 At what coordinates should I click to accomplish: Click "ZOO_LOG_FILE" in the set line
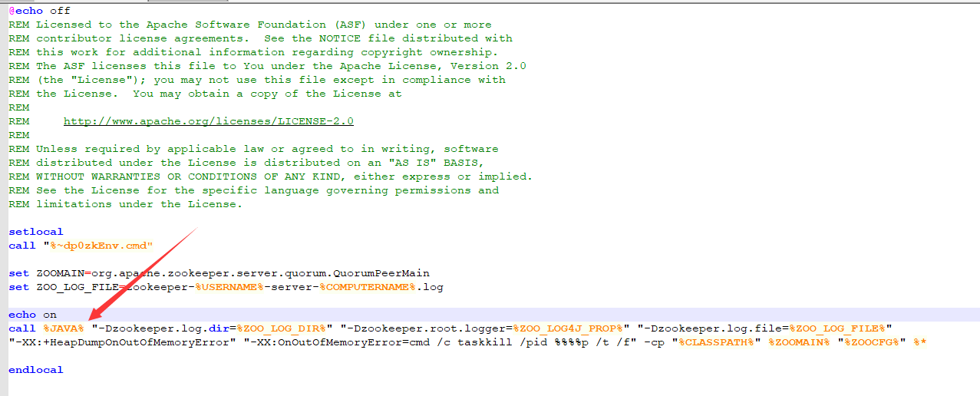pyautogui.click(x=78, y=287)
